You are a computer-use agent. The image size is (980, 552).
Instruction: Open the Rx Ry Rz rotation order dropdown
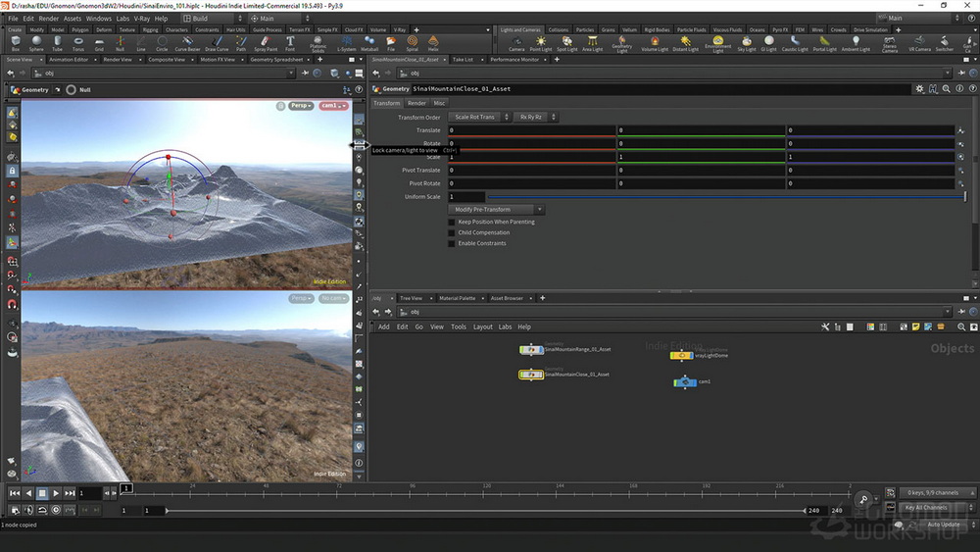tap(535, 117)
